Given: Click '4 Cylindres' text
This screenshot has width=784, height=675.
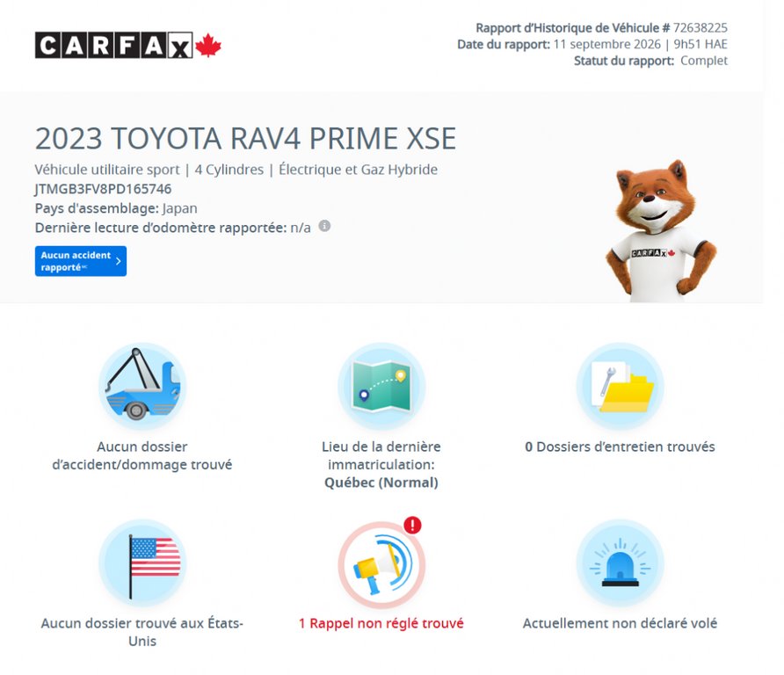Looking at the screenshot, I should click(229, 170).
